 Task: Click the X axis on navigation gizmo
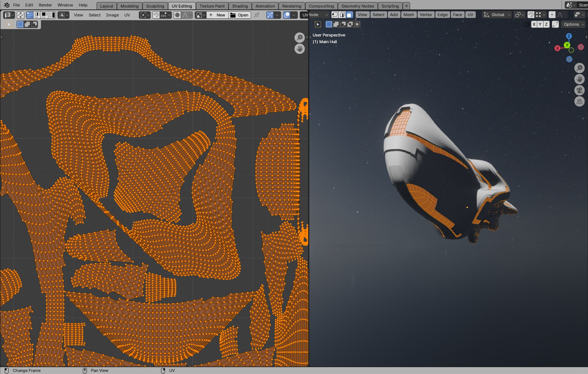pyautogui.click(x=558, y=48)
